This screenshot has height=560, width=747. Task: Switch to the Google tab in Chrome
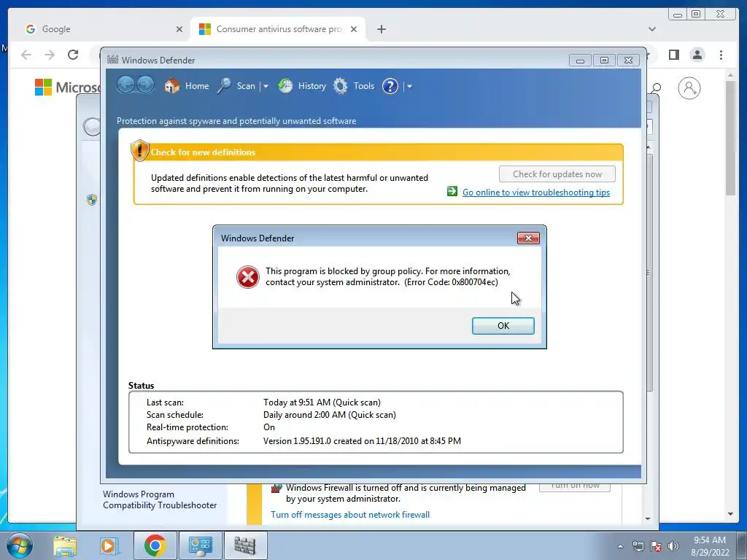100,29
